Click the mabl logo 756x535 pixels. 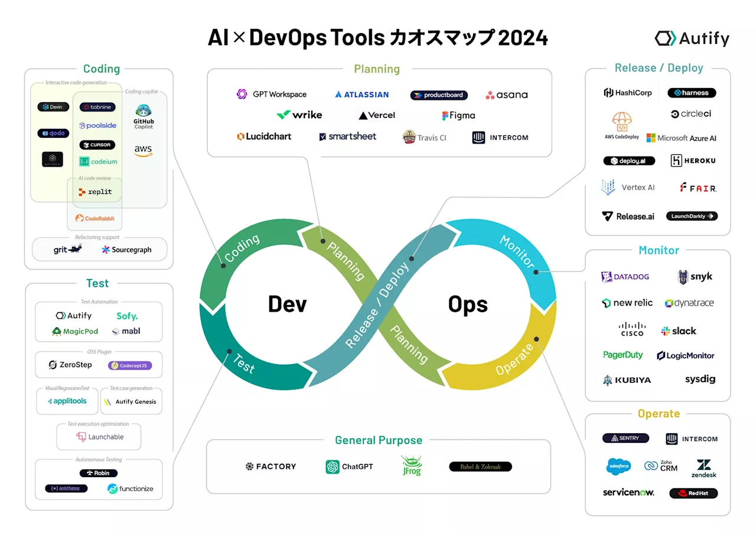(126, 331)
